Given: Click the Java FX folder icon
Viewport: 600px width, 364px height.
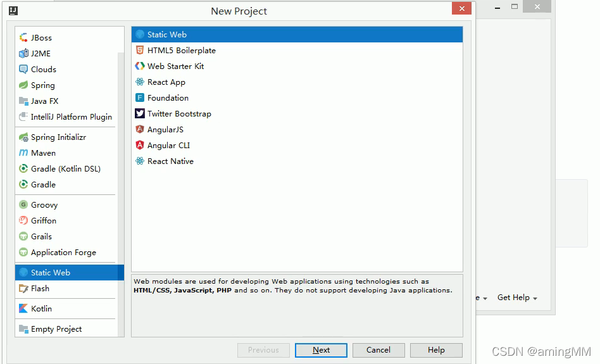Looking at the screenshot, I should [x=23, y=101].
